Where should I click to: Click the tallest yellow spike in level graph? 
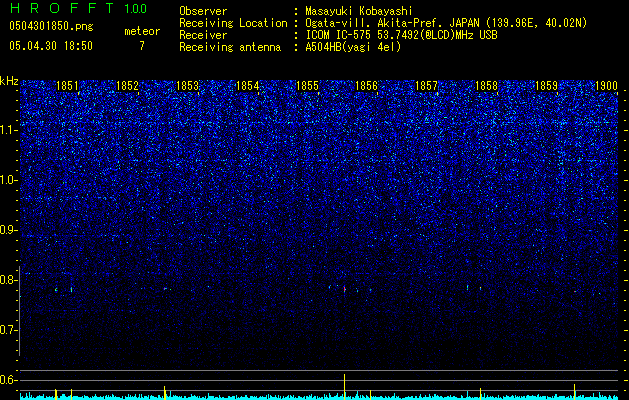(x=344, y=386)
